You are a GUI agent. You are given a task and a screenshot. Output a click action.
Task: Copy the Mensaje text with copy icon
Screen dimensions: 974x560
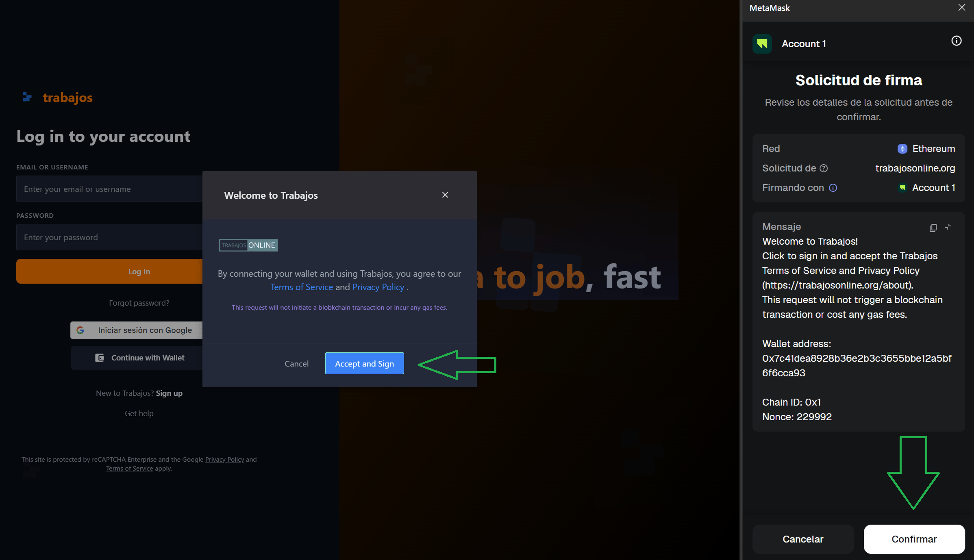(x=933, y=228)
